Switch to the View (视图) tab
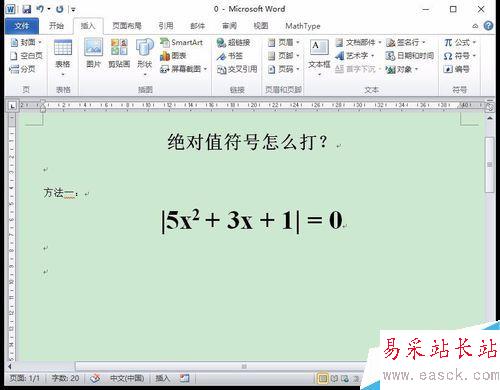This screenshot has height=390, width=500. pos(261,26)
